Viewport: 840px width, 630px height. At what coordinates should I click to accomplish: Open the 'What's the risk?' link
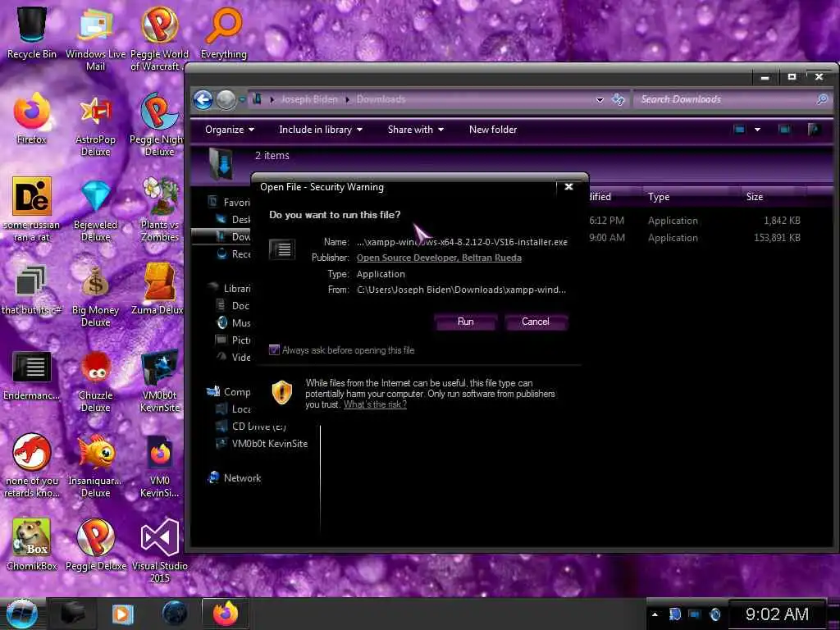point(375,404)
